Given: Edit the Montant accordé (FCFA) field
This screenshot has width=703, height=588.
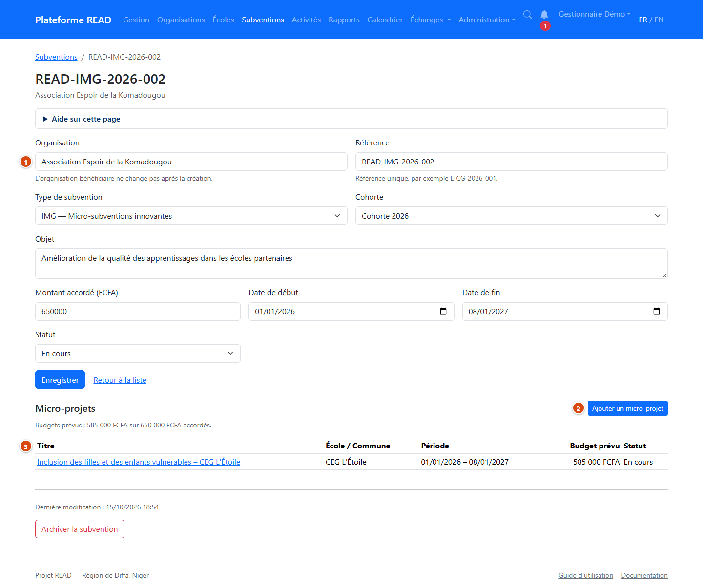Looking at the screenshot, I should [x=138, y=311].
